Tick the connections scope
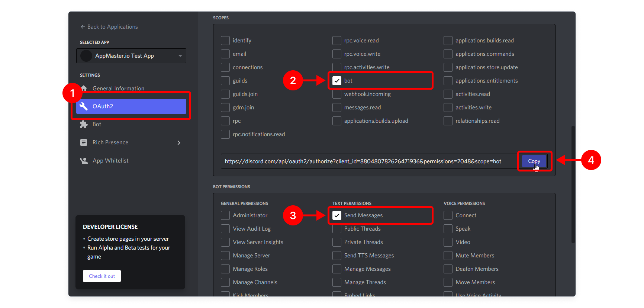 tap(225, 67)
